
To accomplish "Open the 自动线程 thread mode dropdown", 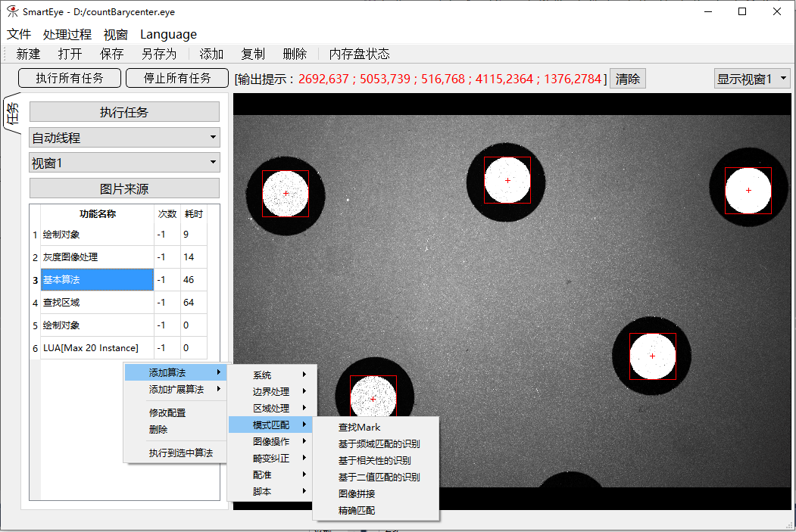I will point(123,137).
